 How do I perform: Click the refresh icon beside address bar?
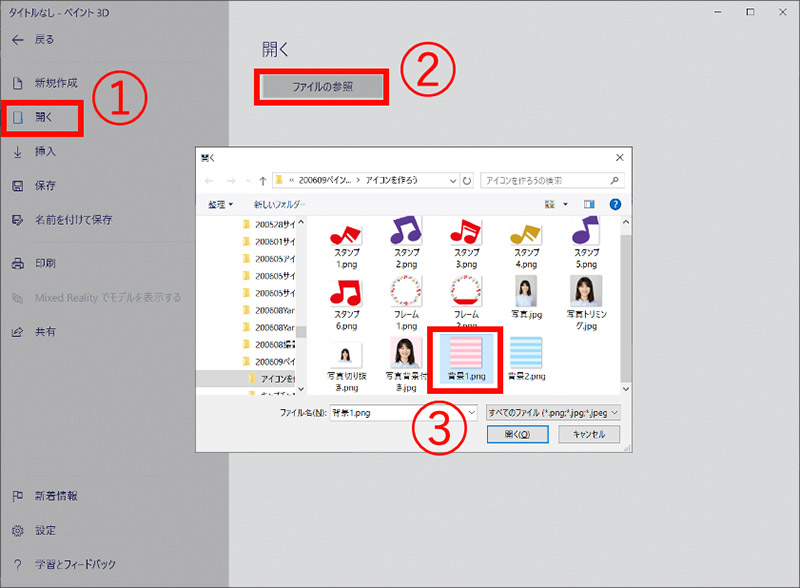pyautogui.click(x=468, y=181)
